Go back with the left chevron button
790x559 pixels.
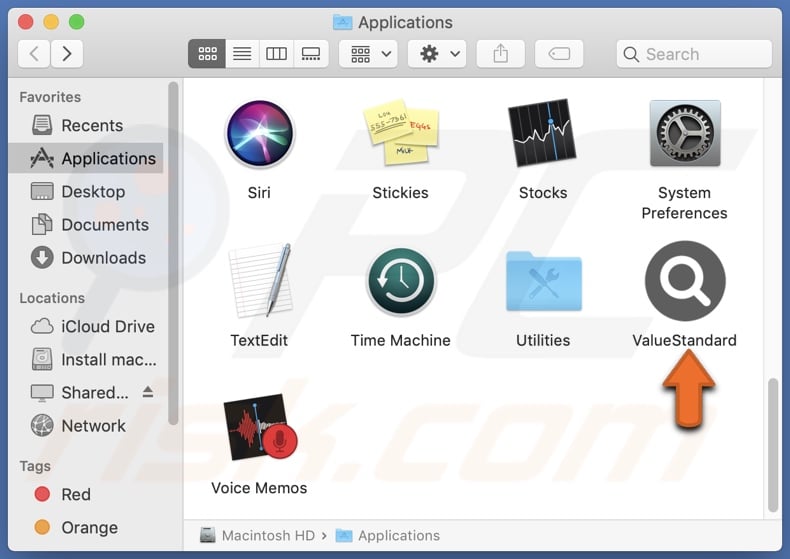[34, 53]
